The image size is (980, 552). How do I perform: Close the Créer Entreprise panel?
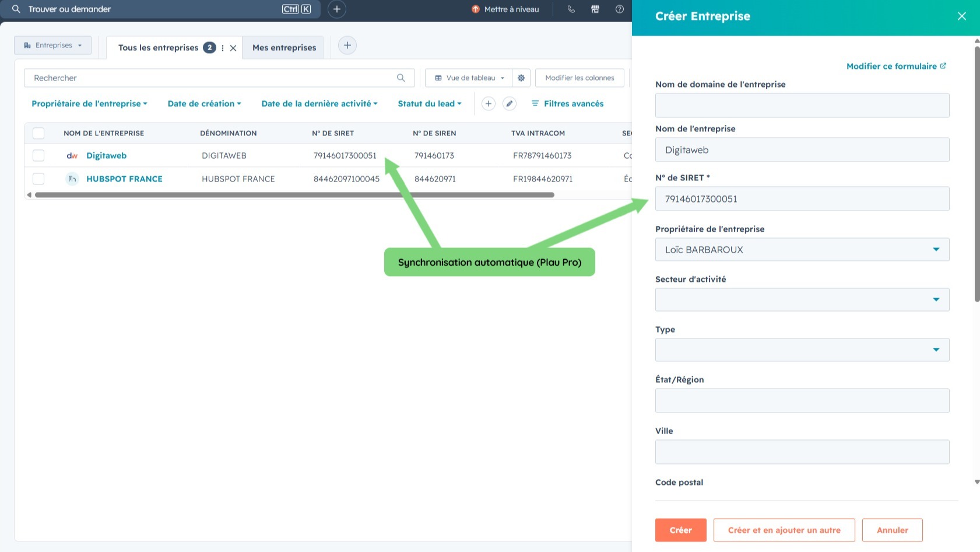[x=962, y=16]
